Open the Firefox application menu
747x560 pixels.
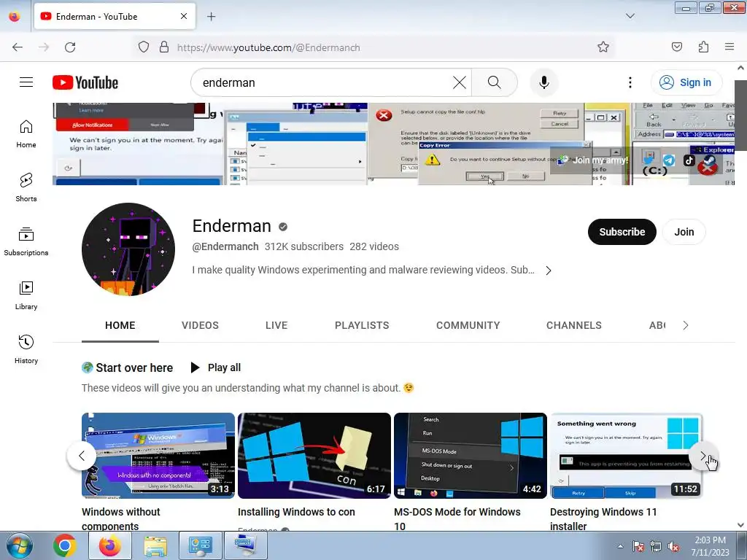pos(729,47)
